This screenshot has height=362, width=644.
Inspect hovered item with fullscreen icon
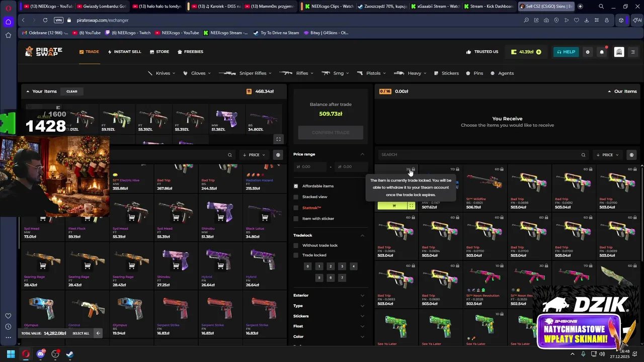(x=412, y=205)
